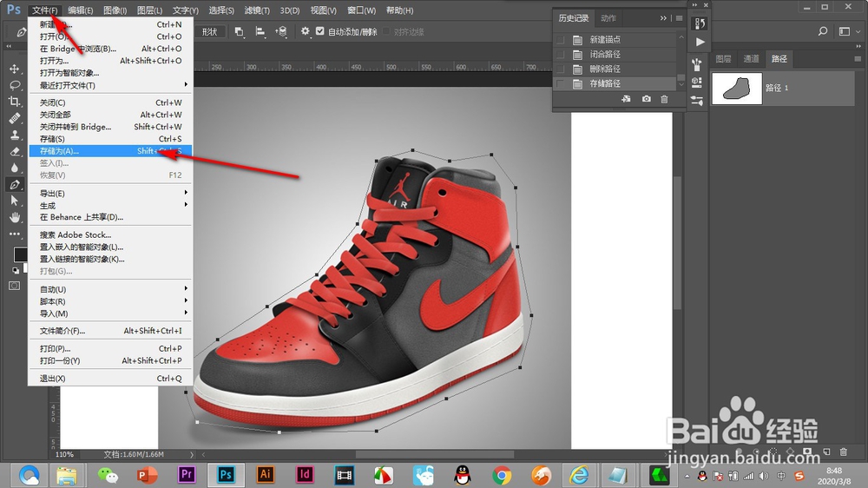The width and height of the screenshot is (868, 488).
Task: Open 图像(I) menu
Action: 115,10
